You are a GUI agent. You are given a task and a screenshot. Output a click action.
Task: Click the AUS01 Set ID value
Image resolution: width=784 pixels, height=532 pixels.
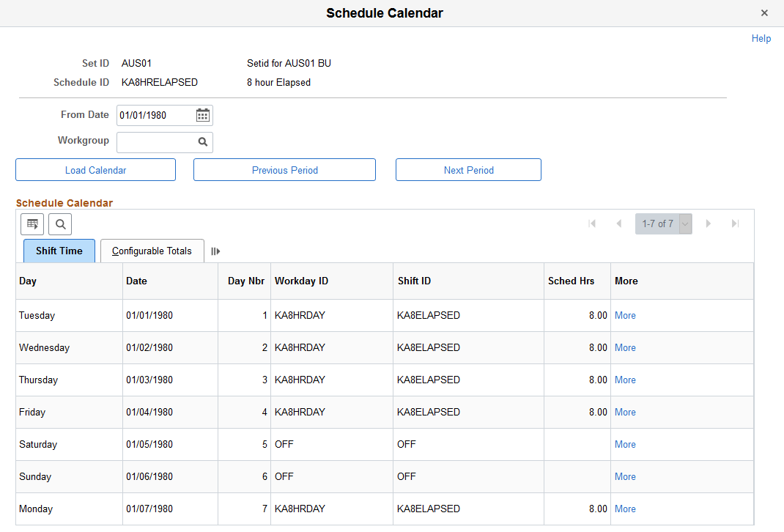(136, 64)
